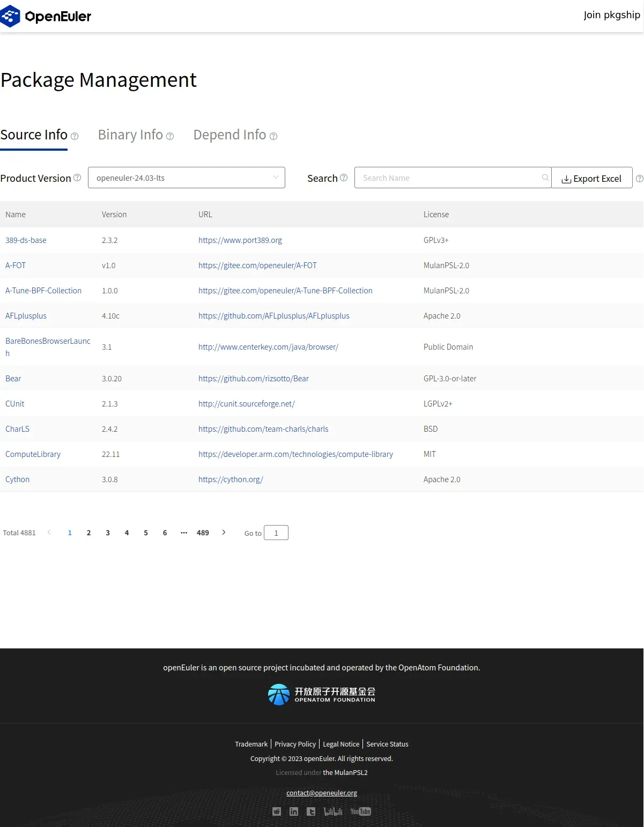Click the GPL-3.0-or-later license cell
The height and width of the screenshot is (827, 644).
coord(450,379)
